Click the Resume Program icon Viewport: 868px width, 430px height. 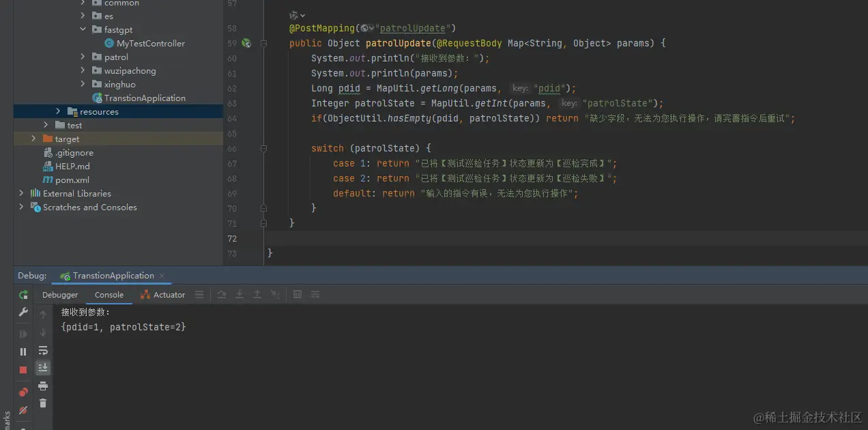tap(23, 334)
